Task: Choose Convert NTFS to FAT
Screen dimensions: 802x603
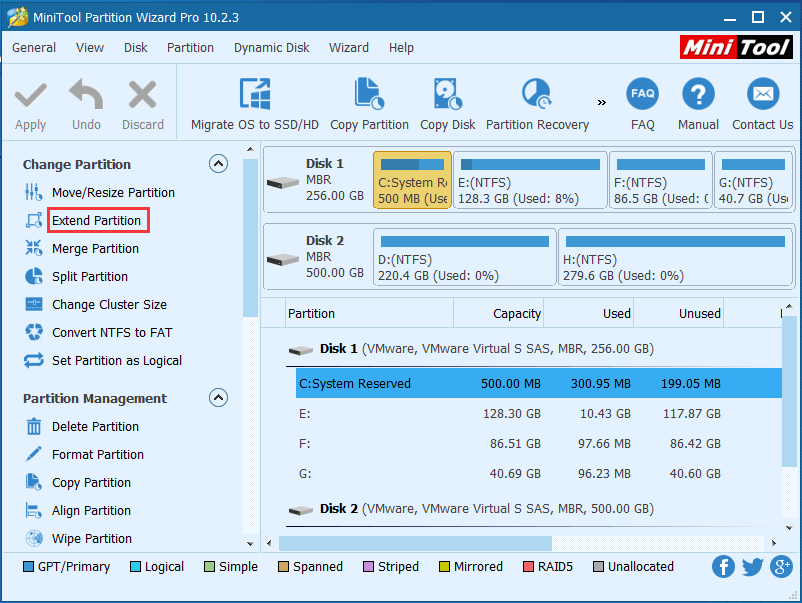Action: click(110, 332)
